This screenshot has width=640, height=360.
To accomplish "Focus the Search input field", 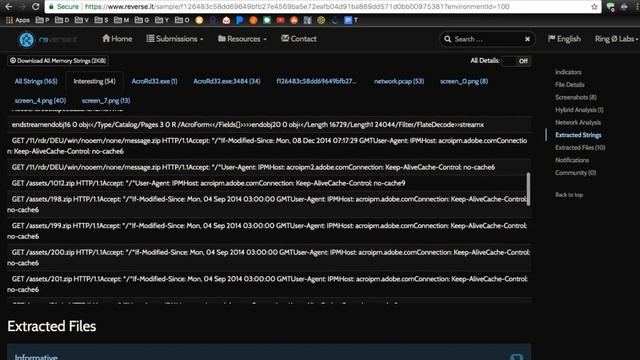I will 488,39.
